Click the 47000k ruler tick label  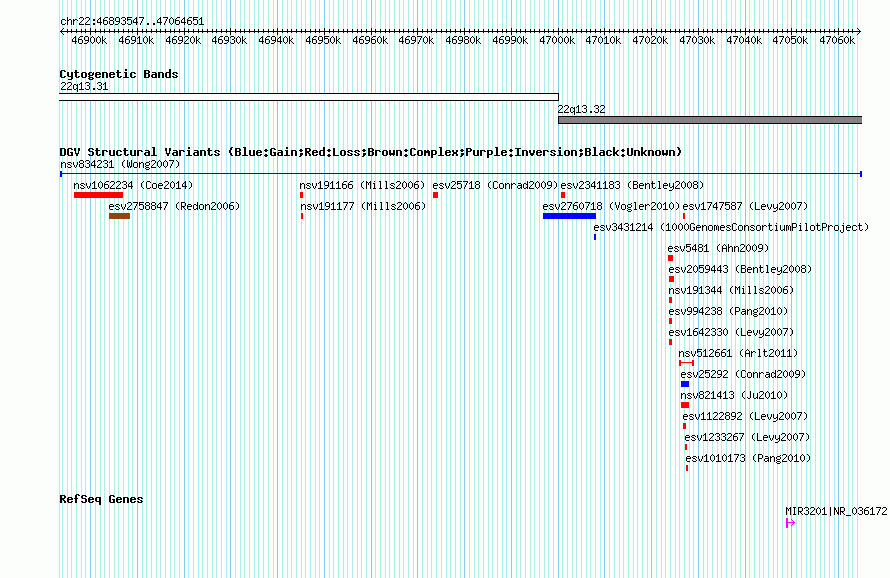pos(557,41)
